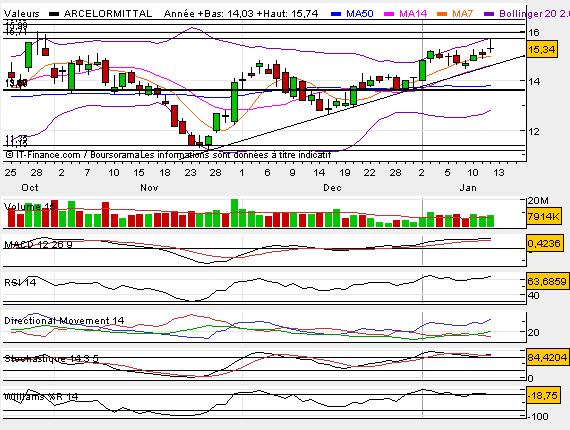Click the 'Jan' month label

coord(468,188)
